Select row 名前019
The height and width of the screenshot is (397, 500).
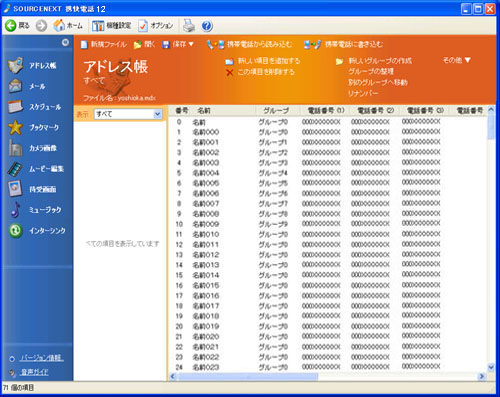tap(327, 326)
